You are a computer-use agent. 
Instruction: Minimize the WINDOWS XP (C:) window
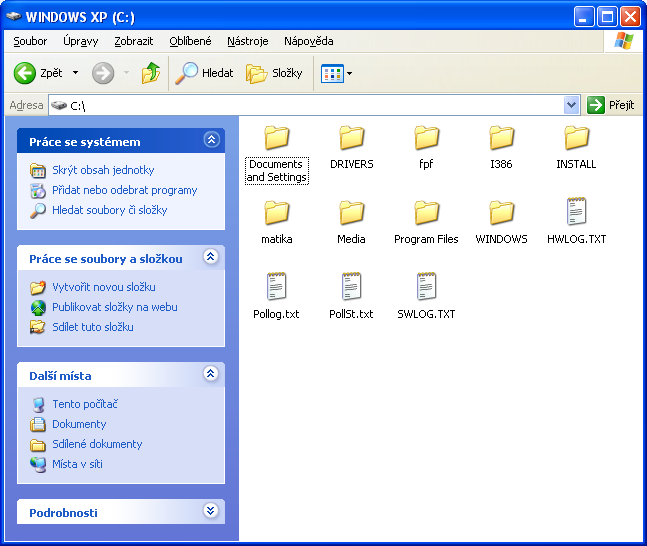pos(583,17)
